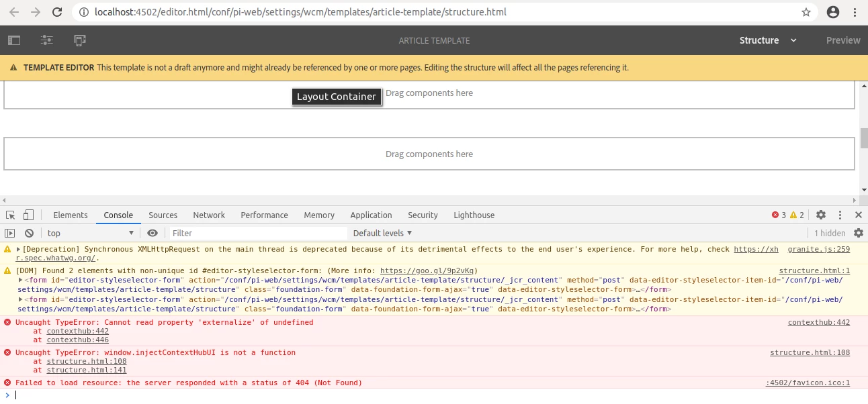Image resolution: width=868 pixels, height=404 pixels.
Task: Open the Lighthouse tab
Action: coord(474,215)
